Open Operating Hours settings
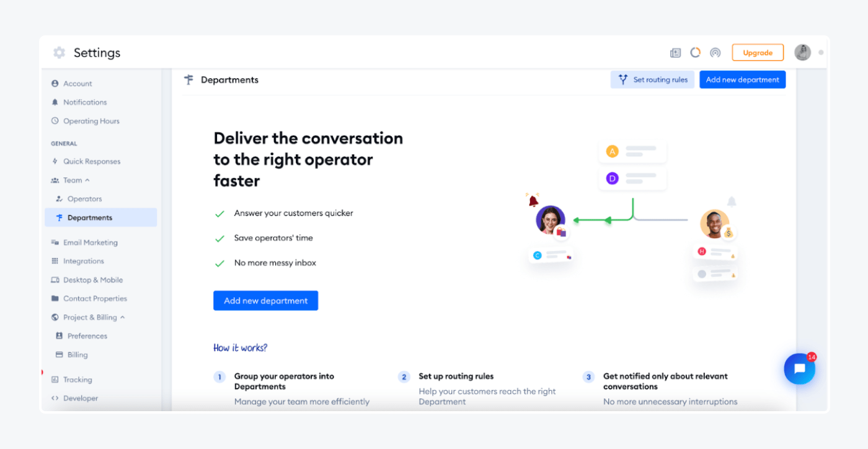The width and height of the screenshot is (868, 449). pyautogui.click(x=91, y=121)
